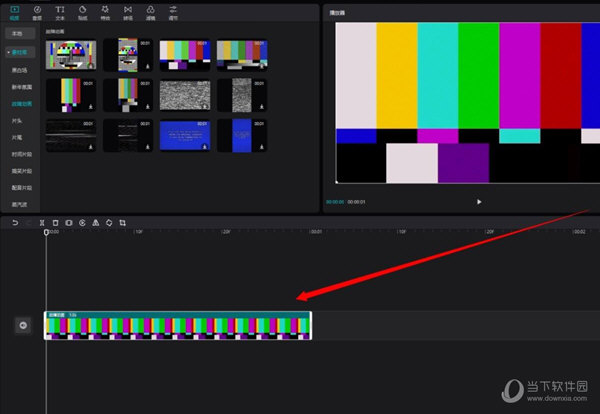This screenshot has height=414, width=600.
Task: Switch to the Text tab (TI icon)
Action: [x=60, y=12]
